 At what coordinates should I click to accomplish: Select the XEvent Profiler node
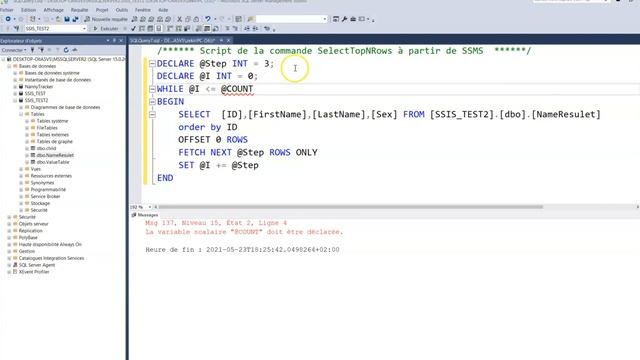(x=34, y=272)
